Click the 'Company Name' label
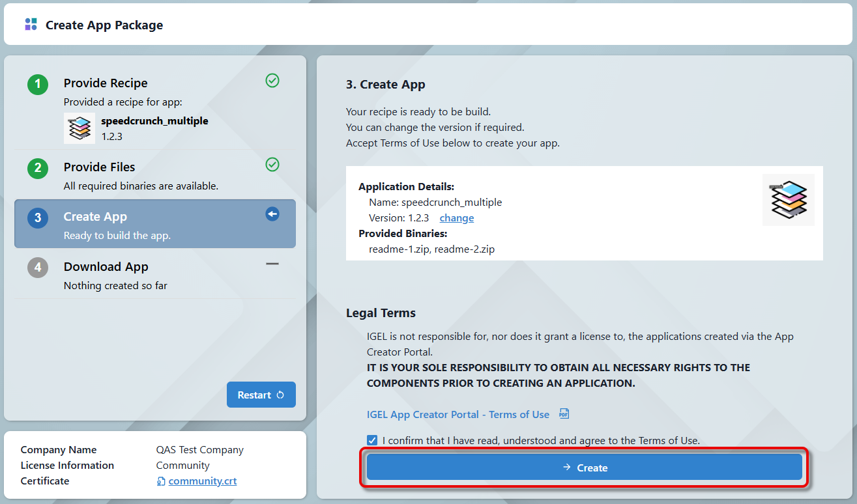The height and width of the screenshot is (504, 857). (x=59, y=450)
